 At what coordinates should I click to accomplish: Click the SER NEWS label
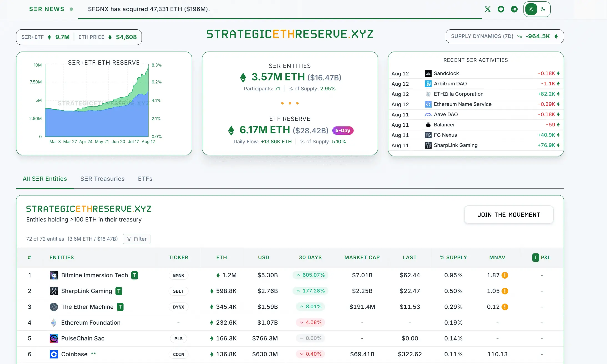click(x=47, y=9)
